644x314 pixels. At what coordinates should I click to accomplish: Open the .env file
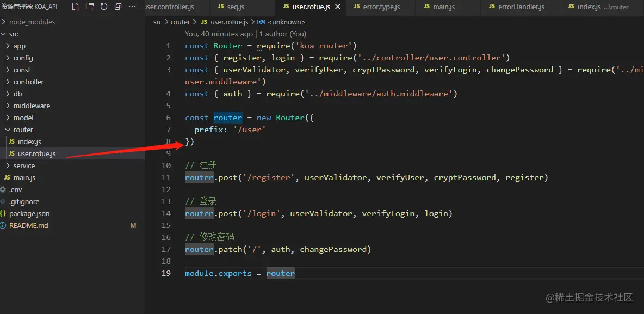pyautogui.click(x=72, y=189)
